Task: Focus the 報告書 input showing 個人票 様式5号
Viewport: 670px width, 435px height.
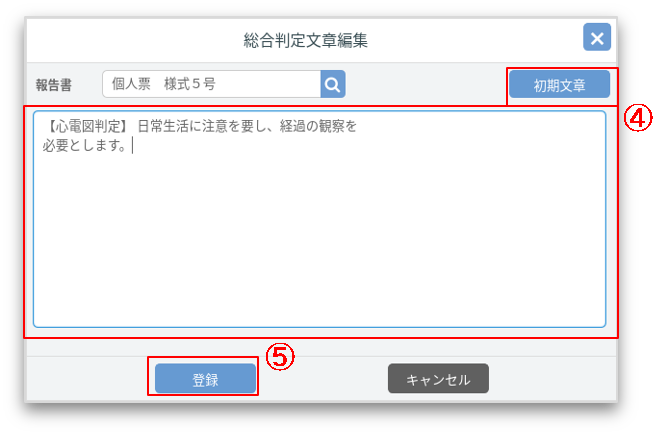Action: tap(212, 84)
